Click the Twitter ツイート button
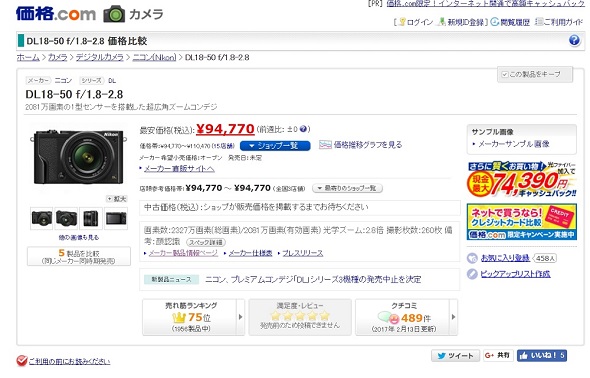The image size is (590, 378). (455, 355)
